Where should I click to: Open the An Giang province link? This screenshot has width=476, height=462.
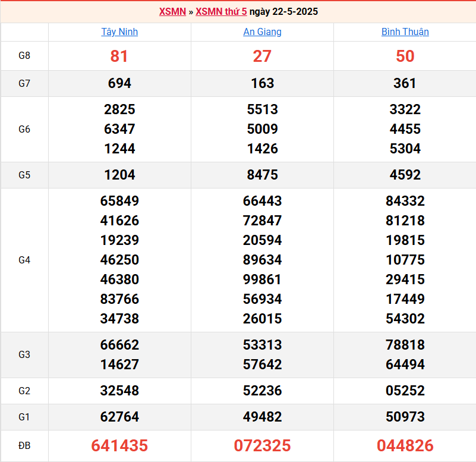point(262,32)
